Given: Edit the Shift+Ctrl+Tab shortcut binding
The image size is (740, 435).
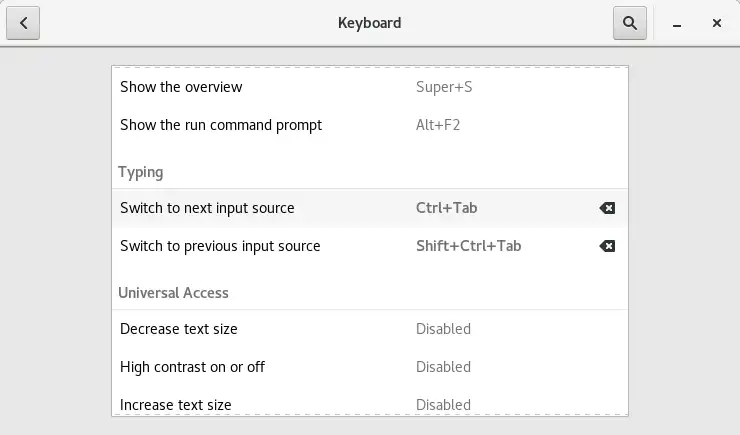Looking at the screenshot, I should (468, 246).
